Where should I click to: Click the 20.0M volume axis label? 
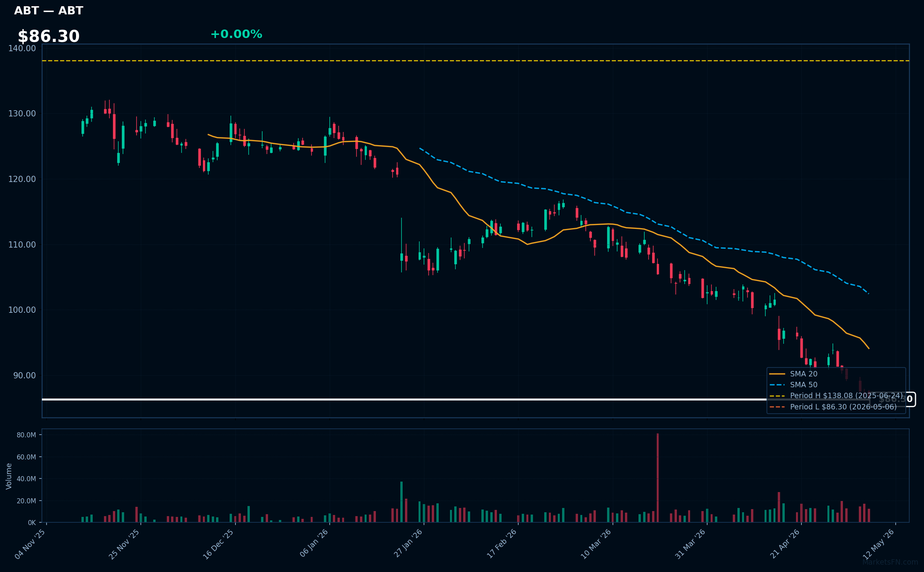coord(26,501)
